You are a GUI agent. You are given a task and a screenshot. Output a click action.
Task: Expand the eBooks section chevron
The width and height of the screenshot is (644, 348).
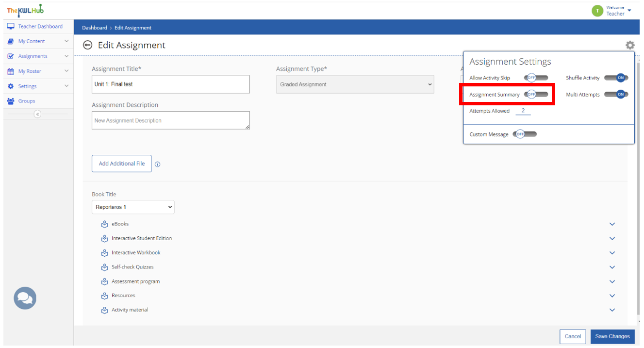click(x=612, y=224)
